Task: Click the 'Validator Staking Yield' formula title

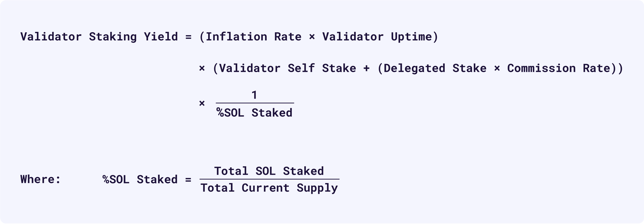Action: tap(99, 37)
